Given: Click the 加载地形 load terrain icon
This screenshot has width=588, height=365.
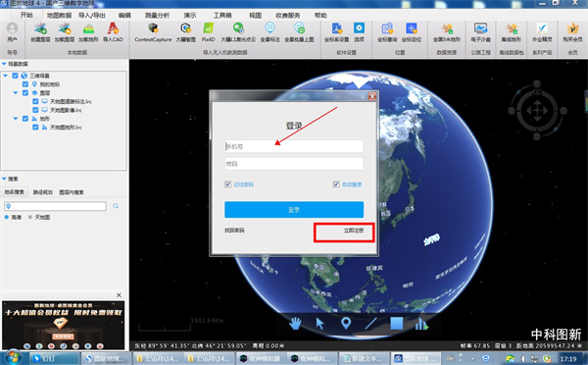Looking at the screenshot, I should point(88,28).
